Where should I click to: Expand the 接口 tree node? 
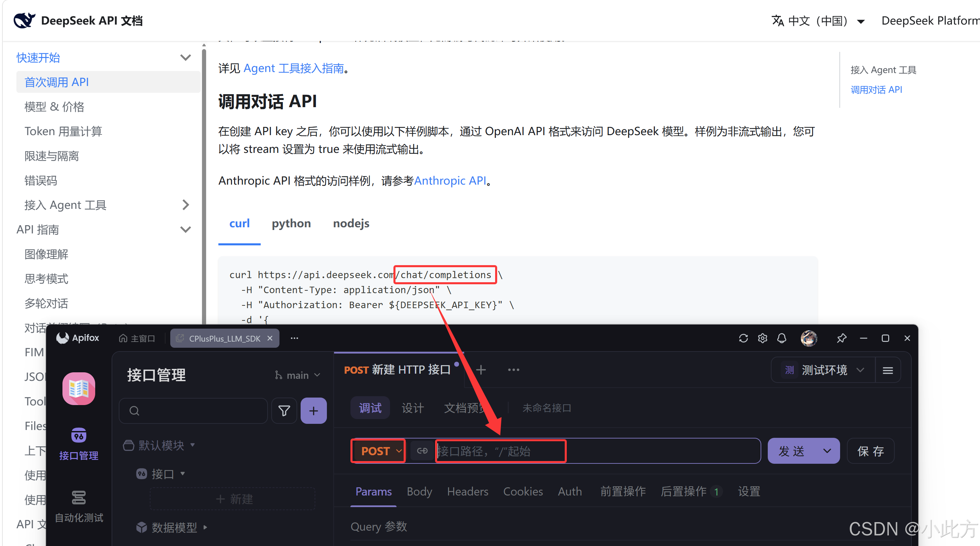click(x=183, y=474)
